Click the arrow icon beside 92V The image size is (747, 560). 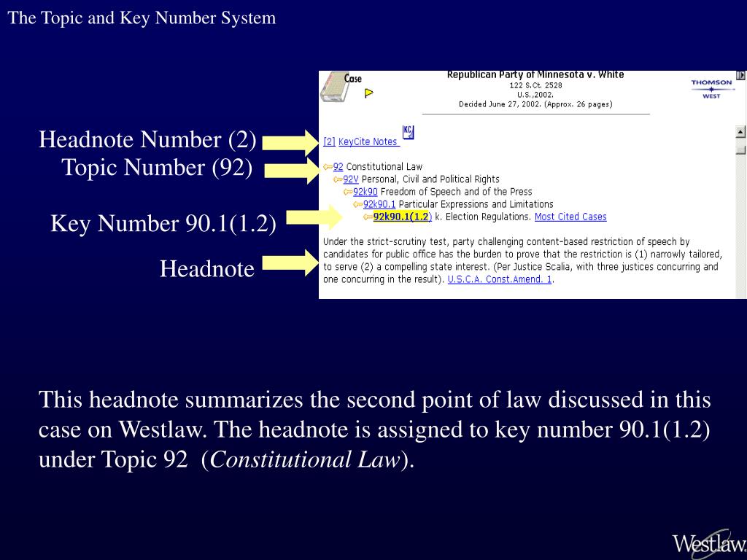tap(338, 179)
